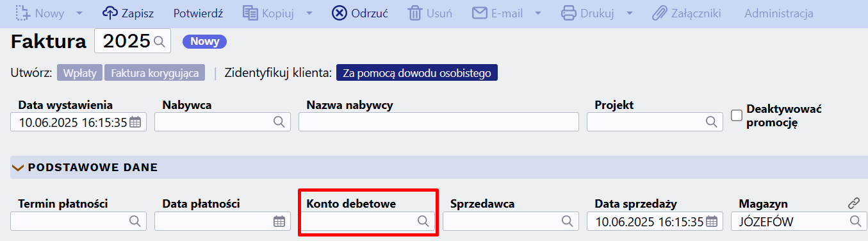Viewport: 868px width, 241px height.
Task: Click into the Nazwa nabywcy input field
Action: [x=439, y=122]
